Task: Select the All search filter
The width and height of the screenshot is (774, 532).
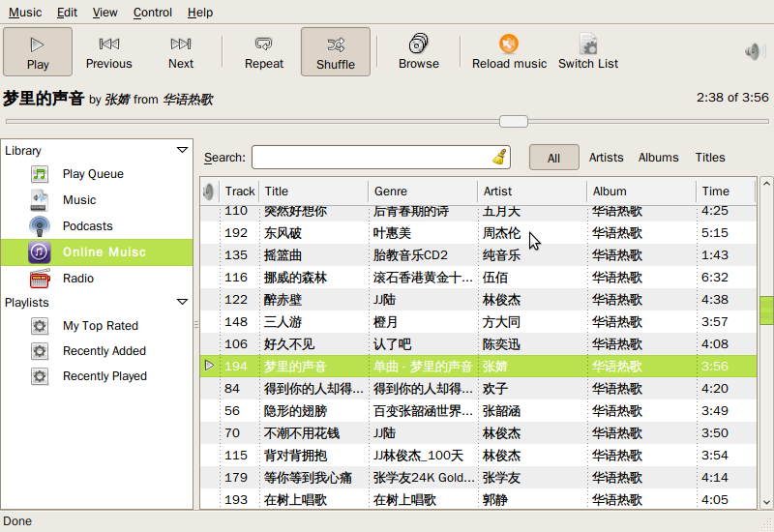Action: [553, 158]
